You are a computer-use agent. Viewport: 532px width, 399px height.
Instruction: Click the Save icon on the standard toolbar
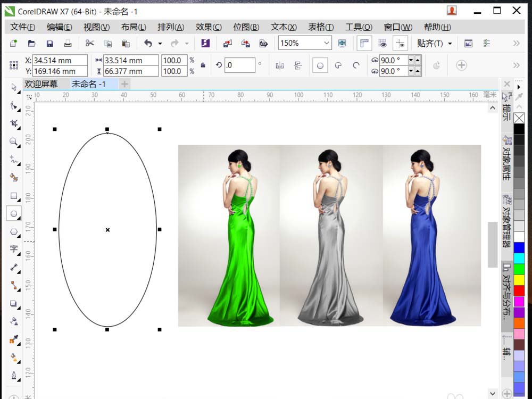[x=49, y=43]
